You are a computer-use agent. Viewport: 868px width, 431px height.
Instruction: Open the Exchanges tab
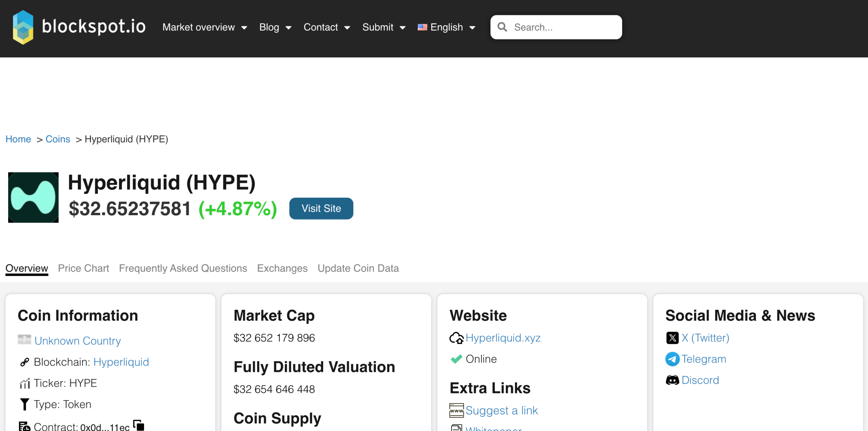click(282, 268)
